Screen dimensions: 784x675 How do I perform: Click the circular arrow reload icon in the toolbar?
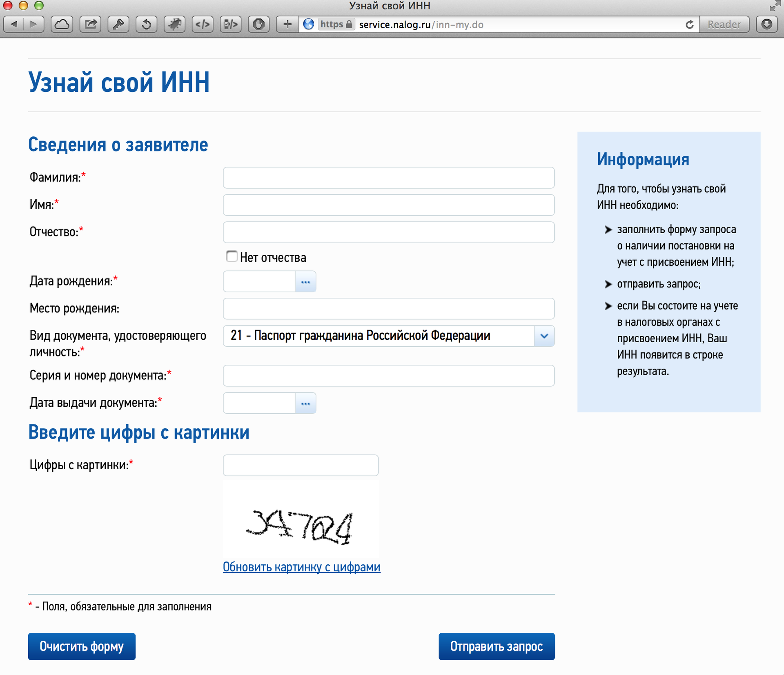point(146,24)
